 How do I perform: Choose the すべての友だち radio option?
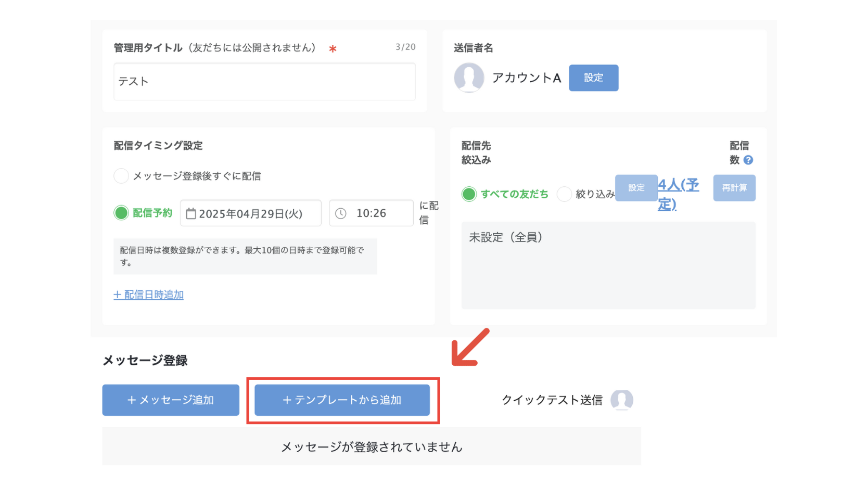pos(469,194)
